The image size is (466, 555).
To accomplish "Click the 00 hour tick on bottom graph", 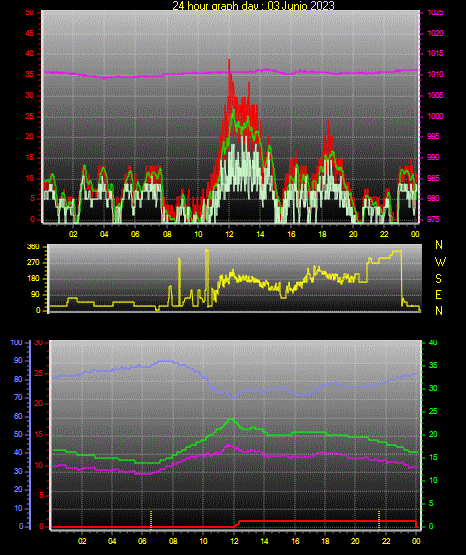I will pos(416,541).
